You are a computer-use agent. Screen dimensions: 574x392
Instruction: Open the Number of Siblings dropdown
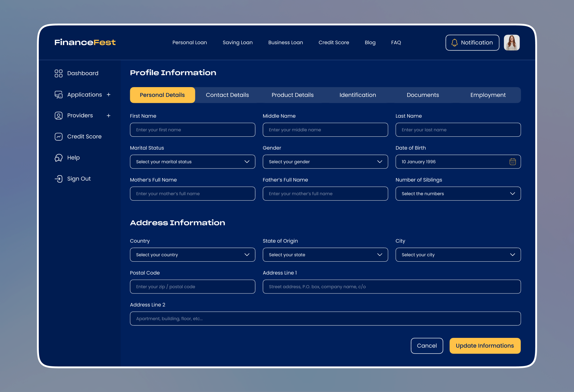coord(458,194)
